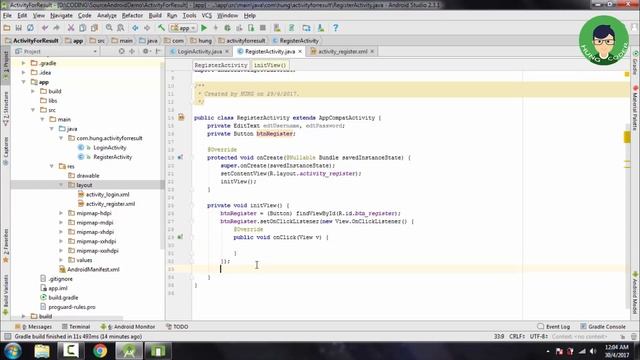Click the Attach debugger to process icon
The image size is (640, 360).
point(251,28)
